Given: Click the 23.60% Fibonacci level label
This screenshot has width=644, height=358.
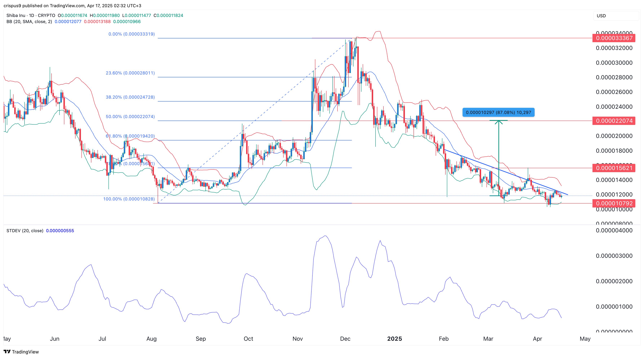Looking at the screenshot, I should (130, 73).
